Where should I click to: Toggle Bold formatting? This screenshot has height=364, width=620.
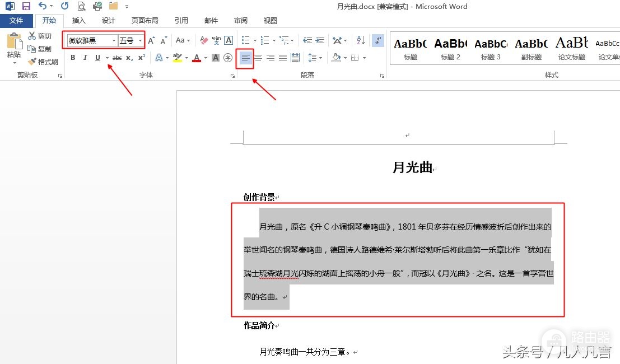[73, 58]
